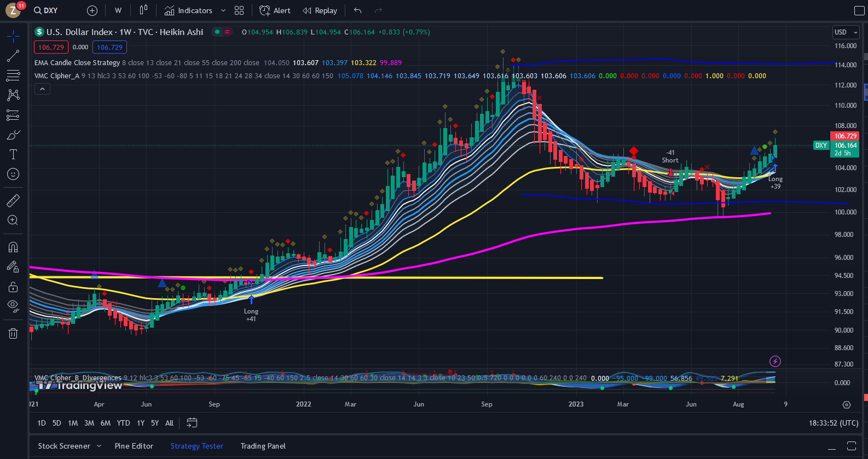
Task: Click the fullscreen mode rectangle icon
Action: [859, 10]
